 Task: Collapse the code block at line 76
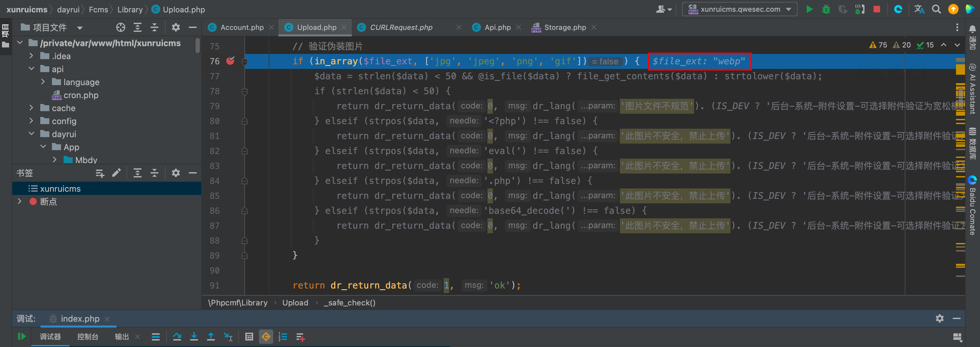245,61
